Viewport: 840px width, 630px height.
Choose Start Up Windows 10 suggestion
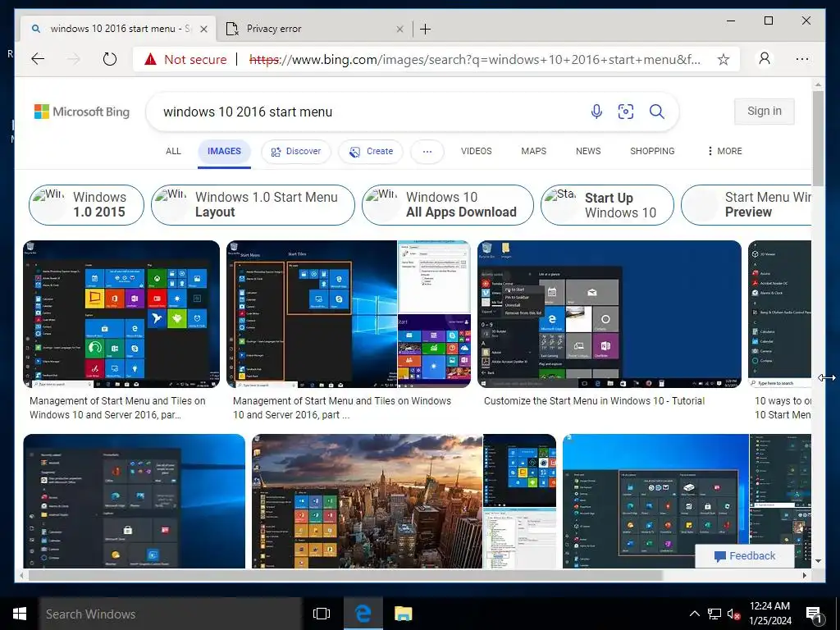point(607,204)
